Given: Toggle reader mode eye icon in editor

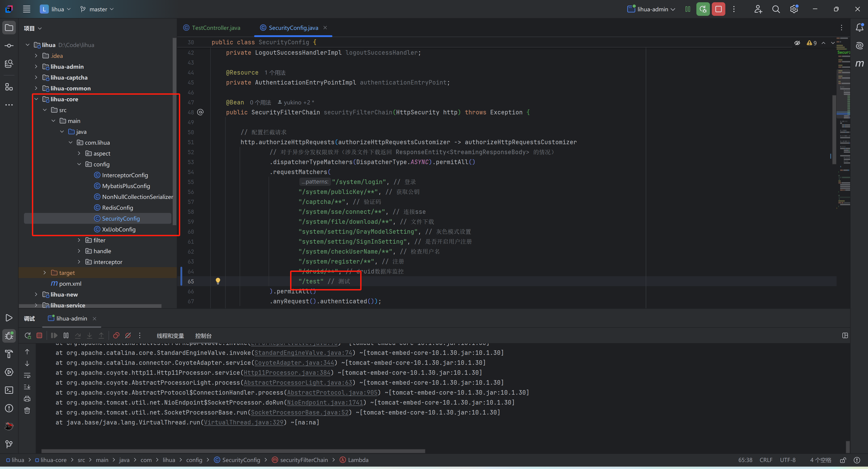Looking at the screenshot, I should coord(797,43).
